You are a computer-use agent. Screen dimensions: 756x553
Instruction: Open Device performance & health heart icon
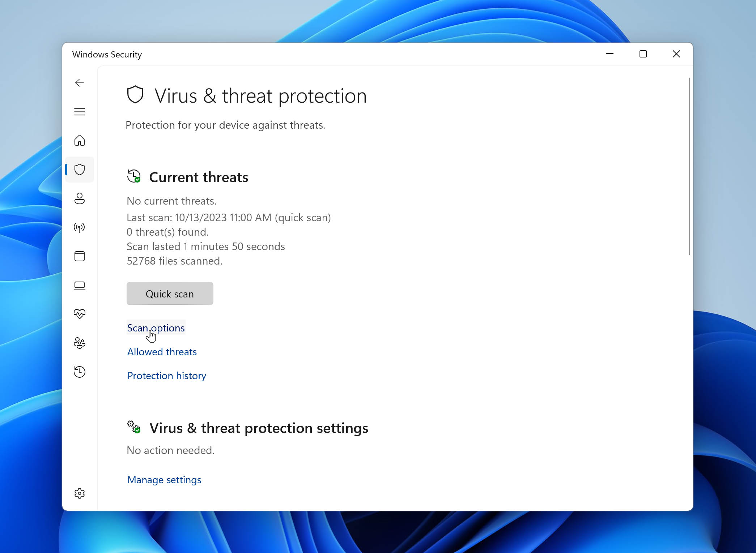point(80,314)
